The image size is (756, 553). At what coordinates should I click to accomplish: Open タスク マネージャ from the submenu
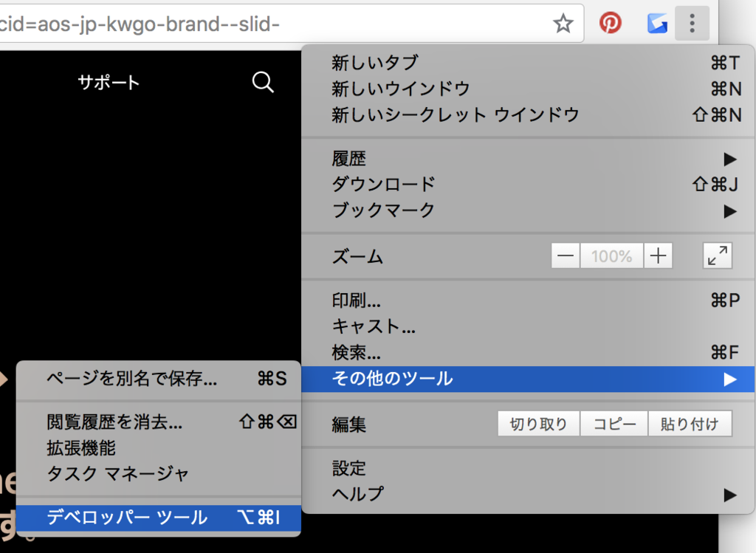159,474
